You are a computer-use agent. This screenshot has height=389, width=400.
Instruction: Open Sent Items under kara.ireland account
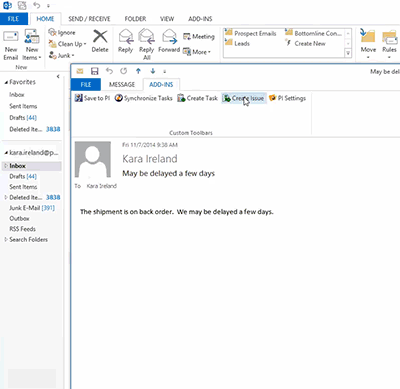[23, 187]
